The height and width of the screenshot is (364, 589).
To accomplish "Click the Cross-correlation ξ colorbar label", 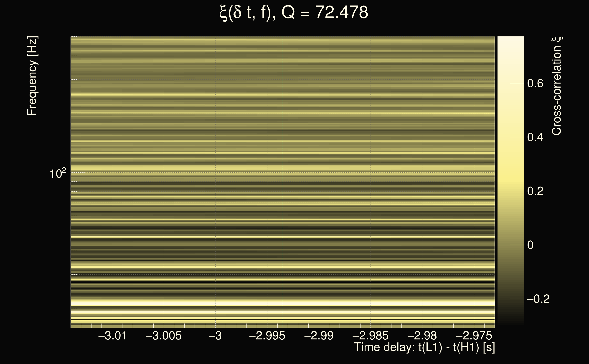I will (557, 86).
